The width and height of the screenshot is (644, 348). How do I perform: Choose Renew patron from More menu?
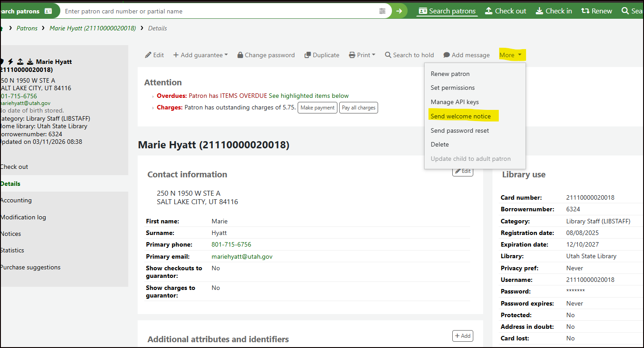450,74
